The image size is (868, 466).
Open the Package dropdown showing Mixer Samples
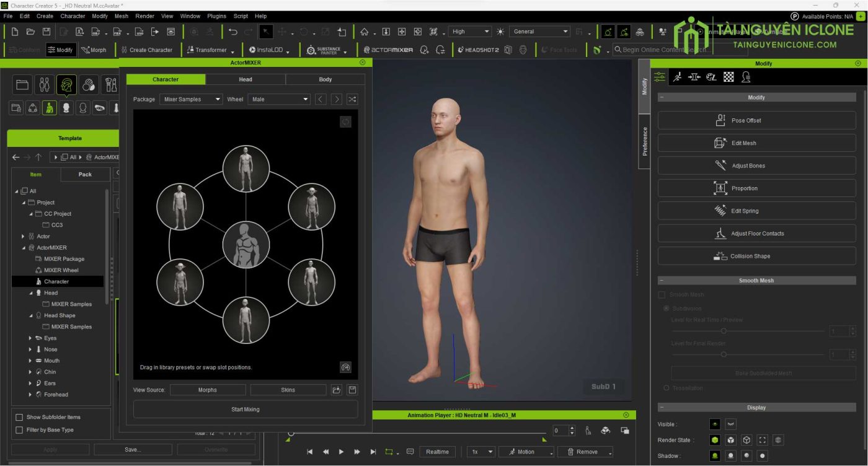point(191,99)
